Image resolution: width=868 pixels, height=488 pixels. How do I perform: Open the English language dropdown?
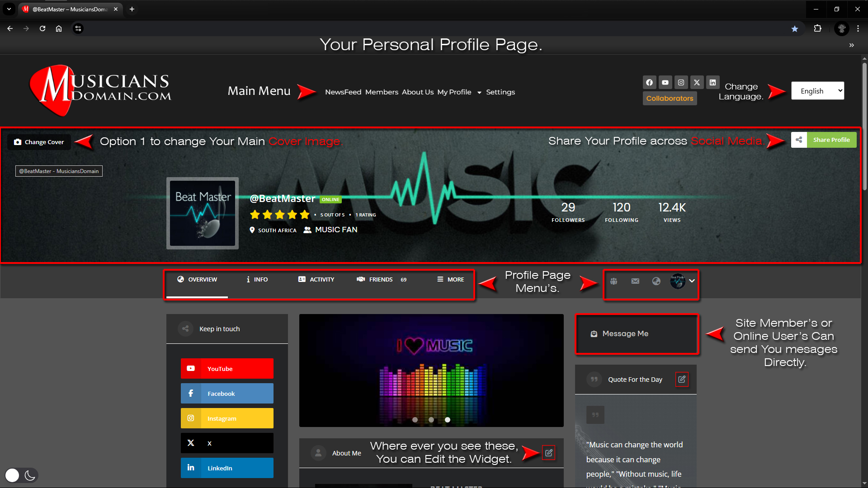point(817,91)
